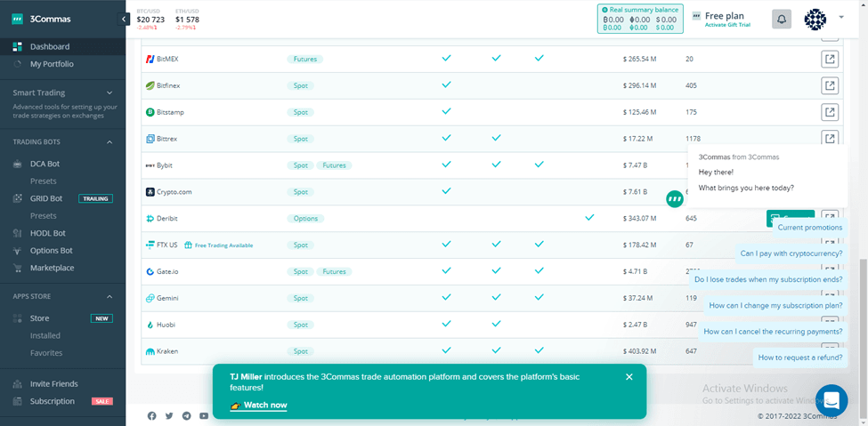Select 'How can I change my subscription plan?'
Image resolution: width=868 pixels, height=426 pixels.
pyautogui.click(x=775, y=305)
